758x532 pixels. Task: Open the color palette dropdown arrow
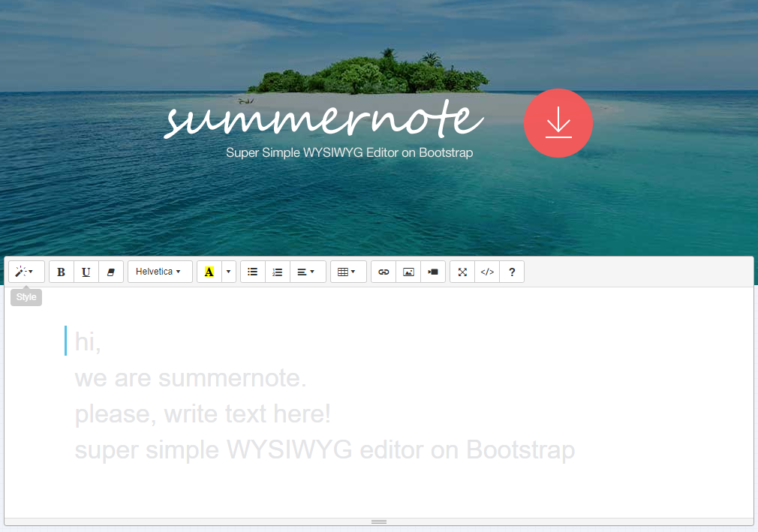229,272
